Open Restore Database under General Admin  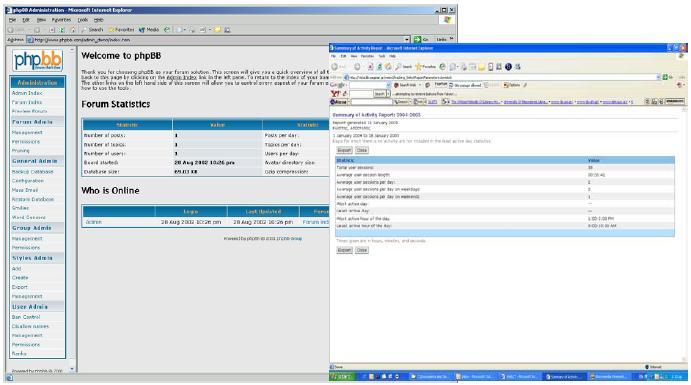pyautogui.click(x=33, y=199)
